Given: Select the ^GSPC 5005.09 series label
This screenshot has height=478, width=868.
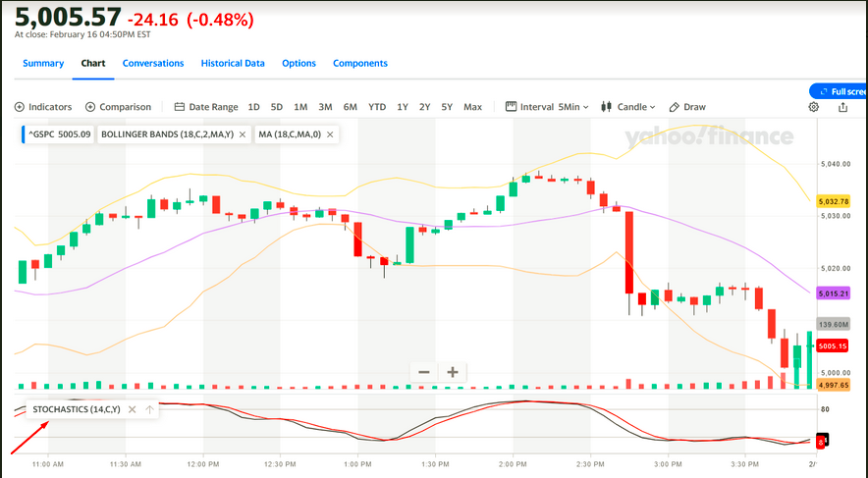Looking at the screenshot, I should click(58, 134).
